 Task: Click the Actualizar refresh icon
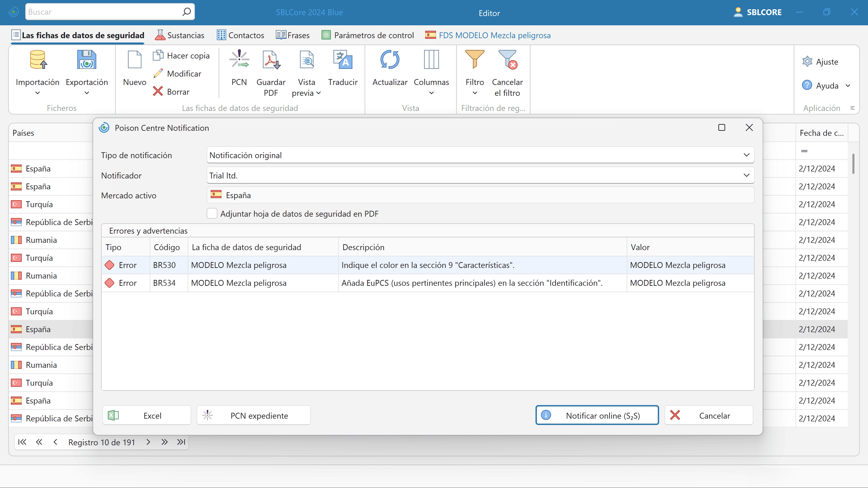pos(389,60)
